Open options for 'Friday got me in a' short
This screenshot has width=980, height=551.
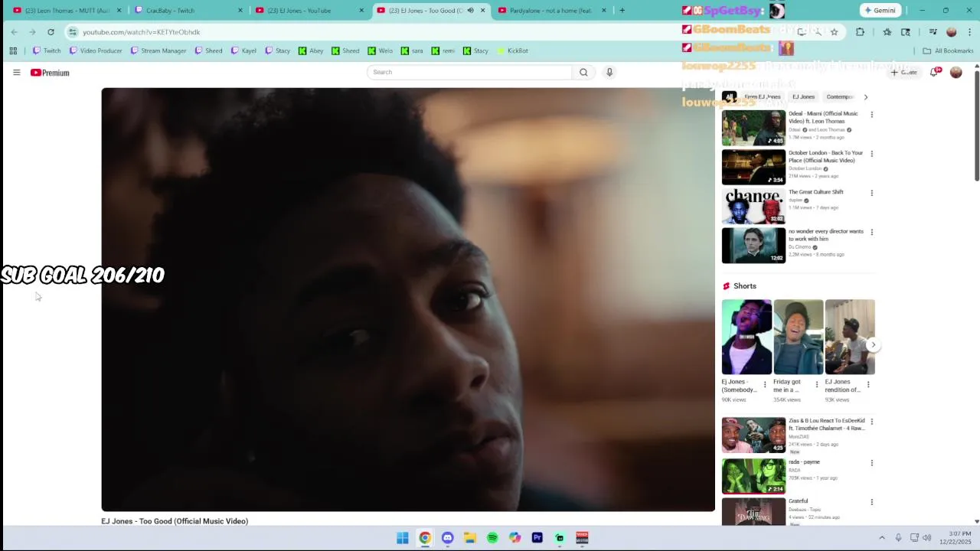[816, 384]
